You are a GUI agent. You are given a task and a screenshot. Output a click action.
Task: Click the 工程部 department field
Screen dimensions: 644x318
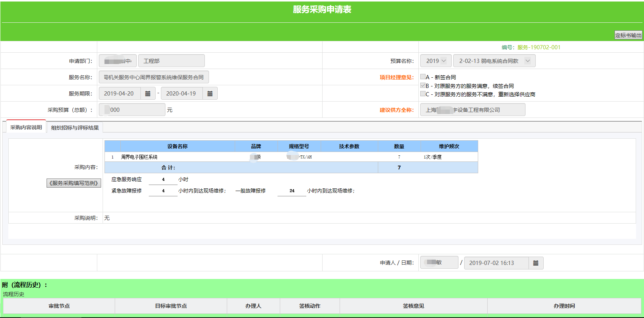coord(171,61)
